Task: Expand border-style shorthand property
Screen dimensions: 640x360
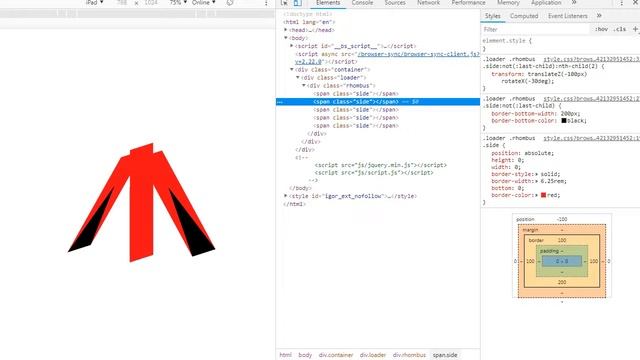Action: point(537,174)
